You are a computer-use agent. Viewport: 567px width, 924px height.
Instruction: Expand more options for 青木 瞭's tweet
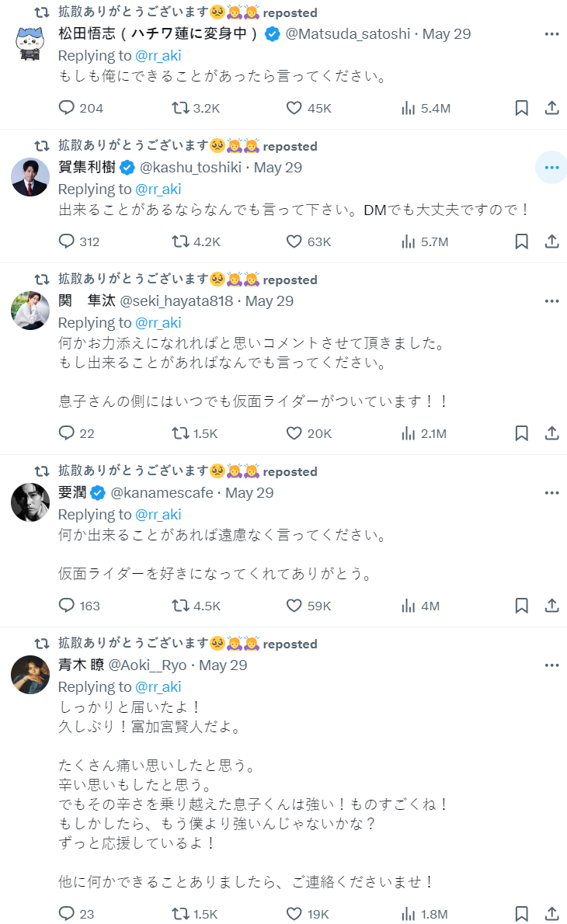click(551, 665)
